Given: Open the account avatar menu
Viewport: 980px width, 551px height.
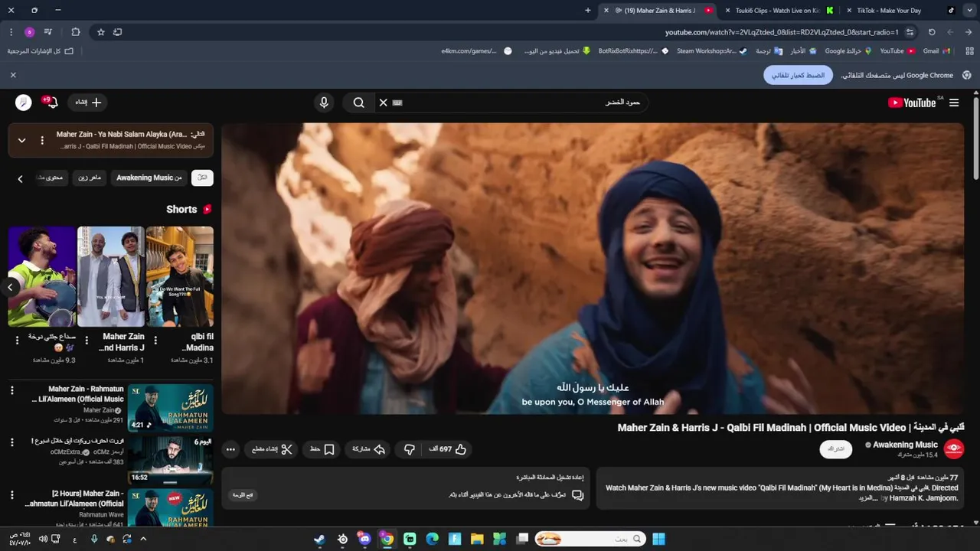Looking at the screenshot, I should 24,103.
